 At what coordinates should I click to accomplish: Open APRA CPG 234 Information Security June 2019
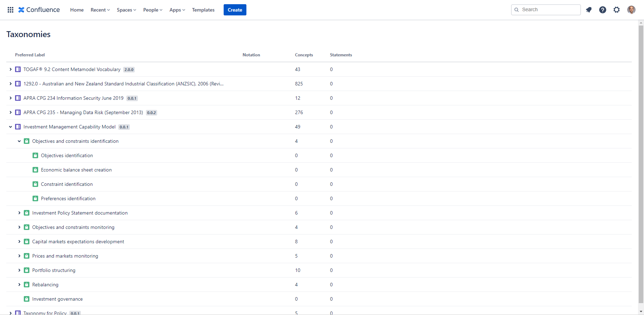click(73, 98)
